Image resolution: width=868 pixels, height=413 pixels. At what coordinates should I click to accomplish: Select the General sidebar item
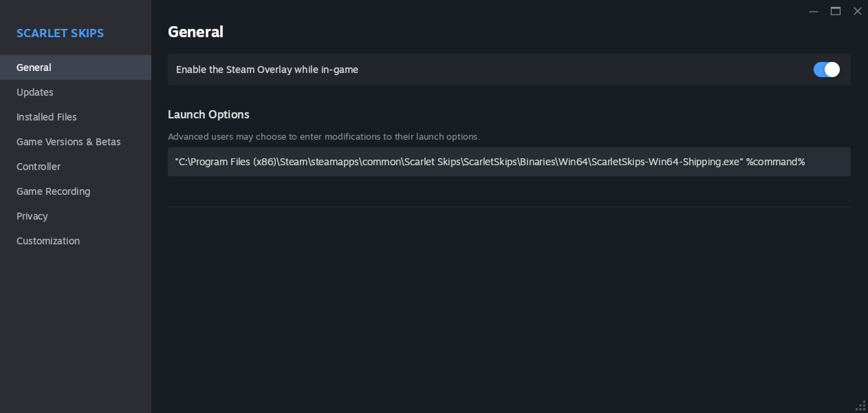76,67
